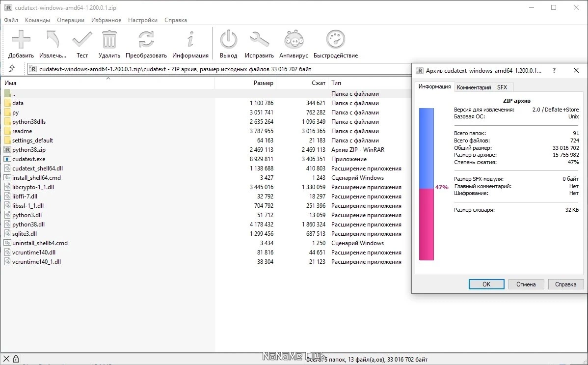
Task: Click the drive icon in status bar
Action: [x=6, y=359]
